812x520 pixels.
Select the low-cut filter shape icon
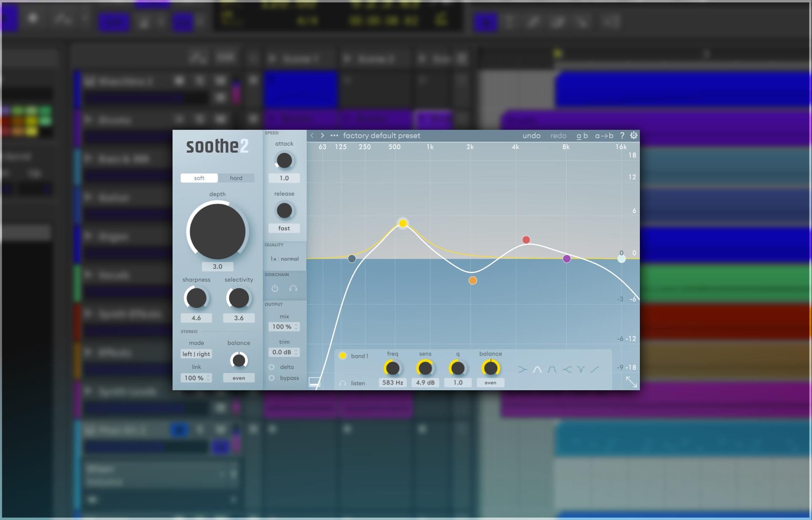[523, 369]
